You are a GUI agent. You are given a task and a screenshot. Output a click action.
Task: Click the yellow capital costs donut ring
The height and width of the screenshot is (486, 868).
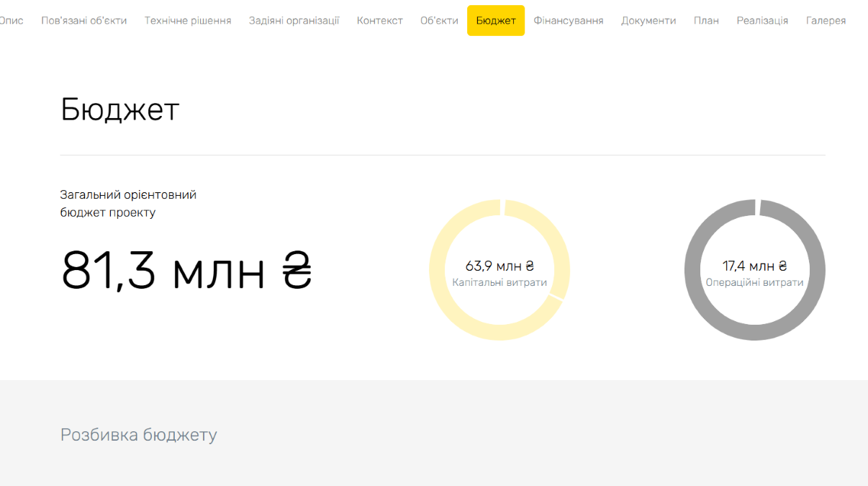pos(438,270)
